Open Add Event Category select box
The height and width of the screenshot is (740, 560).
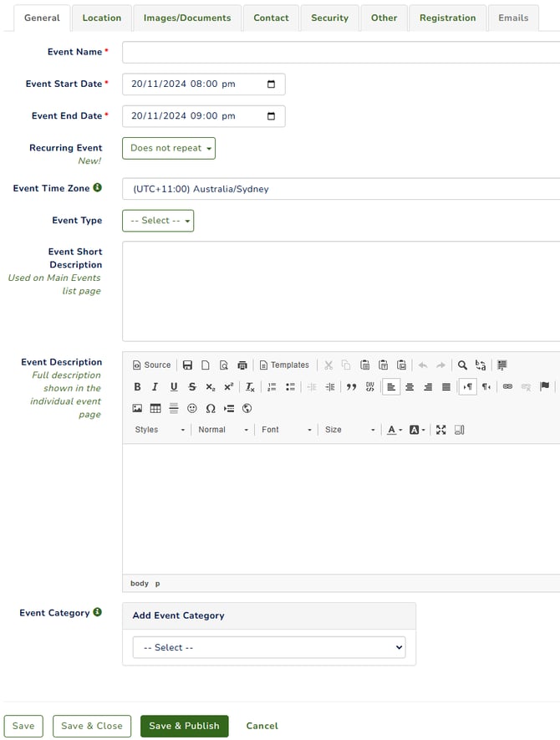[269, 647]
